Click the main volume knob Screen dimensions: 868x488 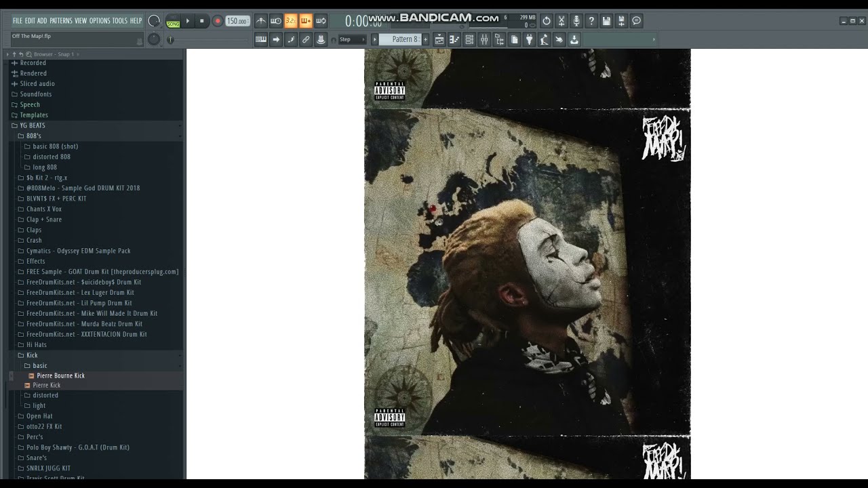pos(154,21)
